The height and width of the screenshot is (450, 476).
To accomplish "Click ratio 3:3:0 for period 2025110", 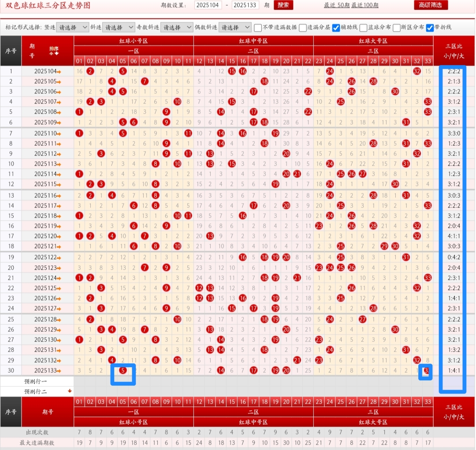I will 454,133.
